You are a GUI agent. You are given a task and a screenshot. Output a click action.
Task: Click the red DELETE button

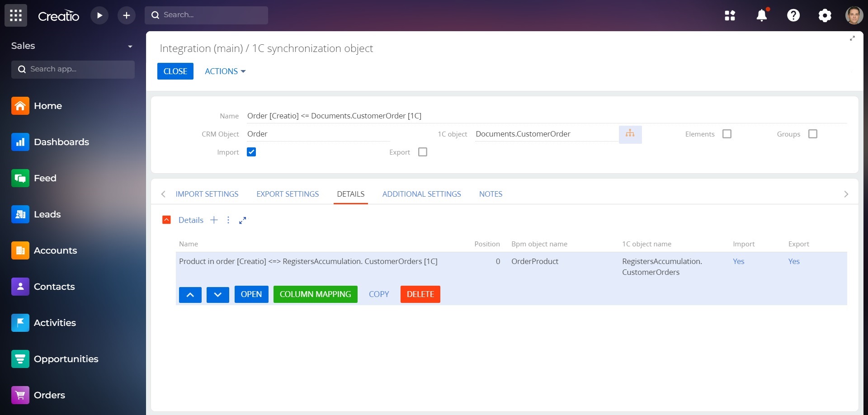(x=420, y=294)
